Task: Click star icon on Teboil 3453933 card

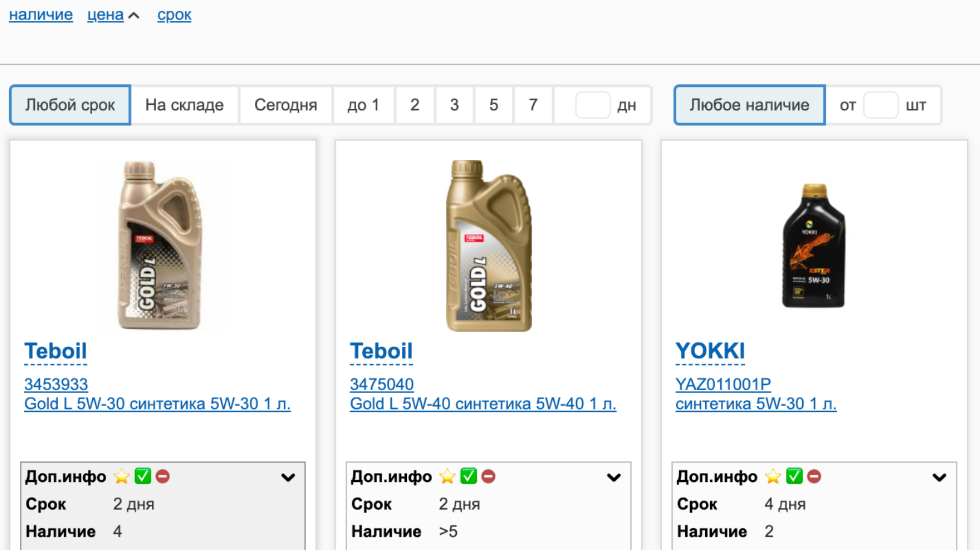Action: tap(122, 476)
